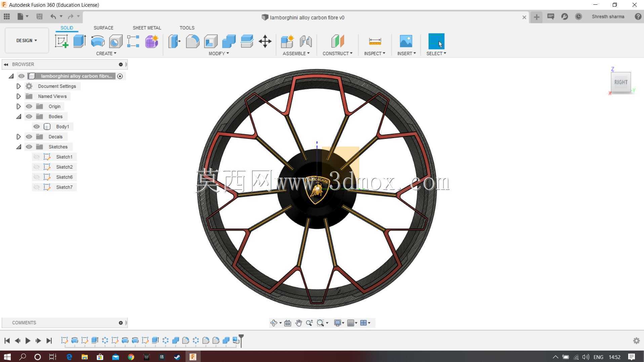
Task: Expand the Origin folder
Action: tap(18, 106)
